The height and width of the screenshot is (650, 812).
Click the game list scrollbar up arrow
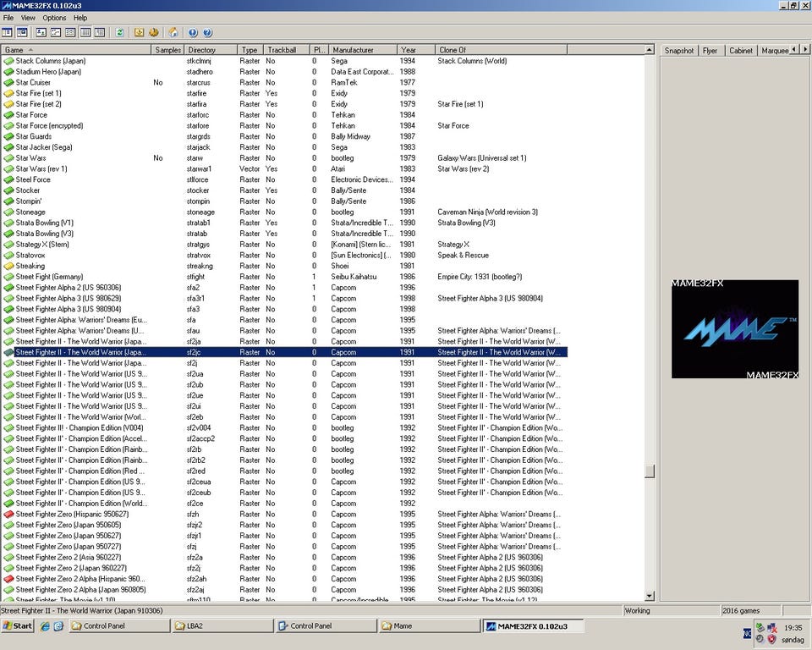(650, 50)
